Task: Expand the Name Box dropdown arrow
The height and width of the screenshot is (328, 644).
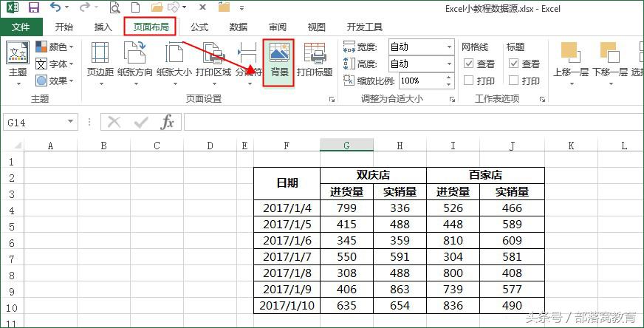Action: coord(70,122)
